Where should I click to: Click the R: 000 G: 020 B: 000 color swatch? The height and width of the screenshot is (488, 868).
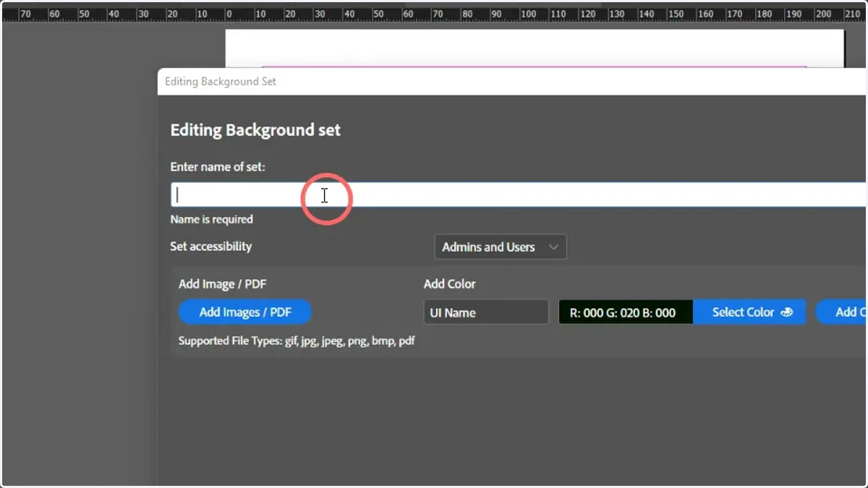click(x=626, y=312)
